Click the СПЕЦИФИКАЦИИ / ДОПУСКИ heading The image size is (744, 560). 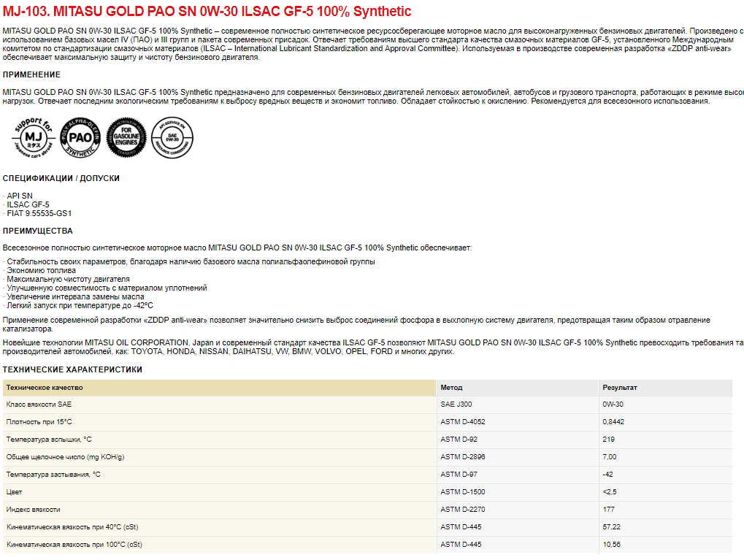[61, 178]
